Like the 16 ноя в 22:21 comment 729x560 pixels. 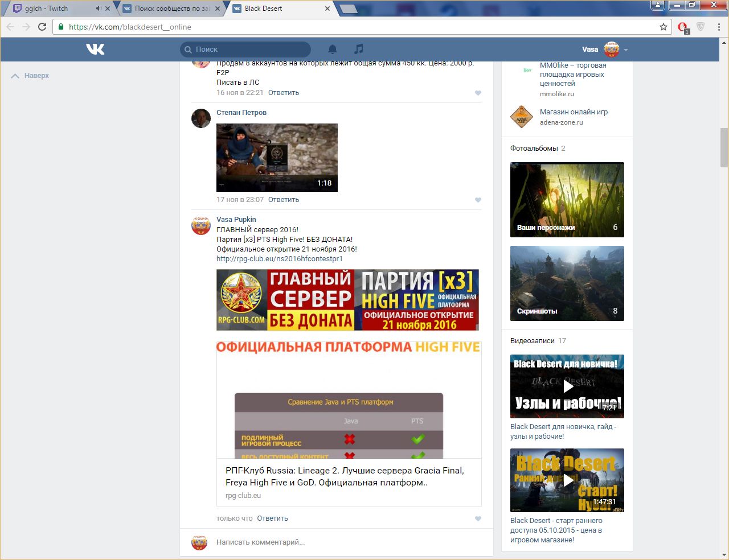[x=478, y=93]
